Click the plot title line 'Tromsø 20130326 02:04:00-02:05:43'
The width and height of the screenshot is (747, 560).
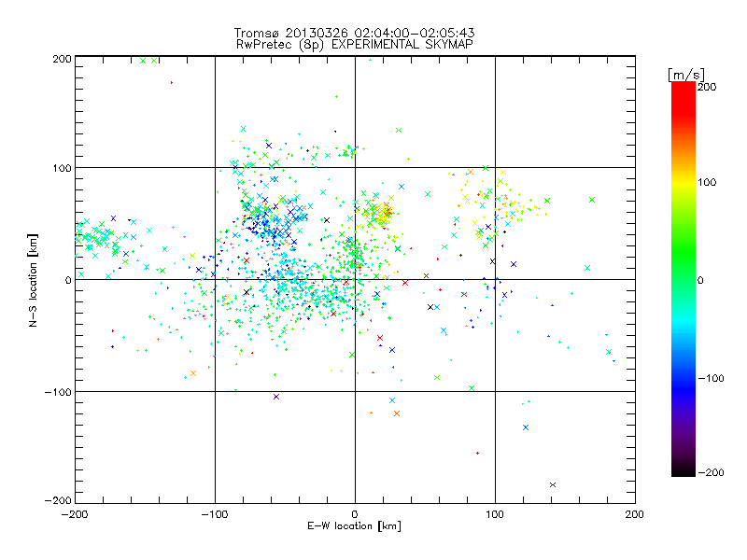click(354, 33)
